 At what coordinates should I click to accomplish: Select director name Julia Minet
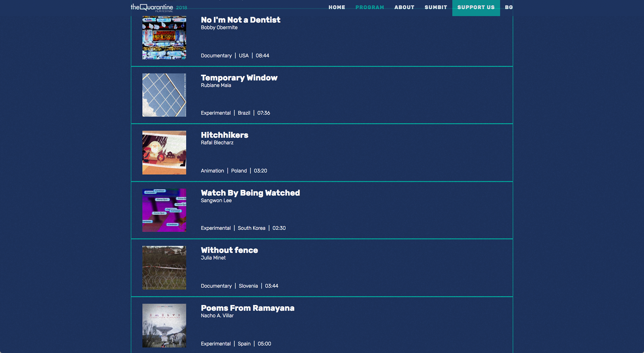(x=213, y=258)
